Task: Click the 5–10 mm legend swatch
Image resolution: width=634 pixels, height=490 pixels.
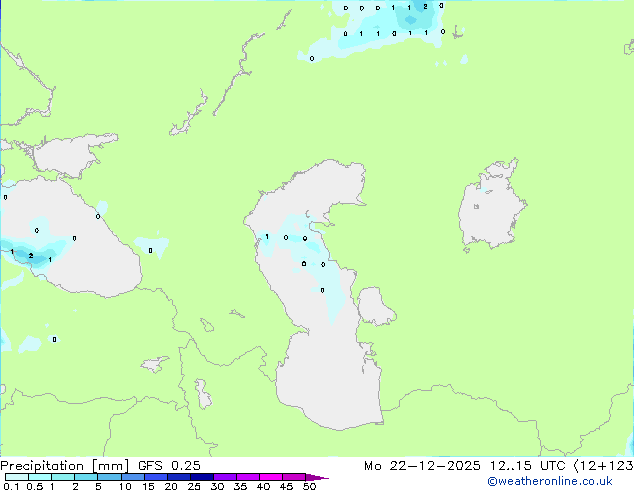Action: pos(109,477)
